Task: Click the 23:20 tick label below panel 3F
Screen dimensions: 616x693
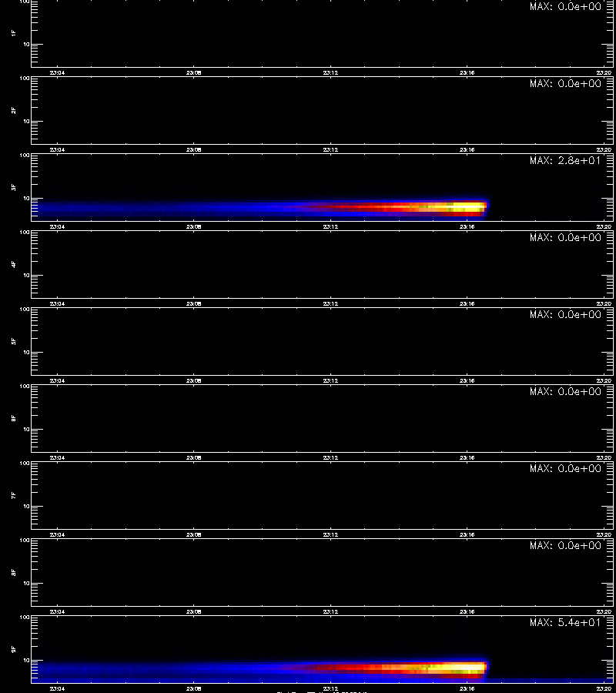Action: pos(604,226)
